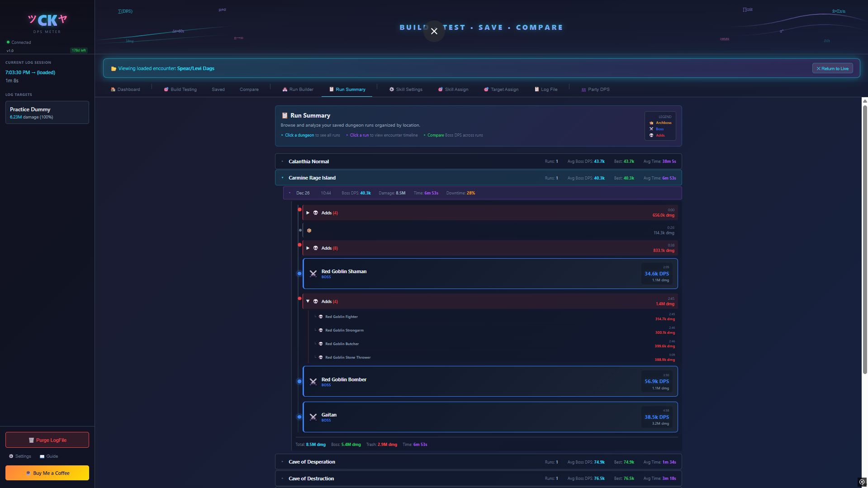The height and width of the screenshot is (488, 868).
Task: Expand the Adds (8) group
Action: (x=308, y=248)
